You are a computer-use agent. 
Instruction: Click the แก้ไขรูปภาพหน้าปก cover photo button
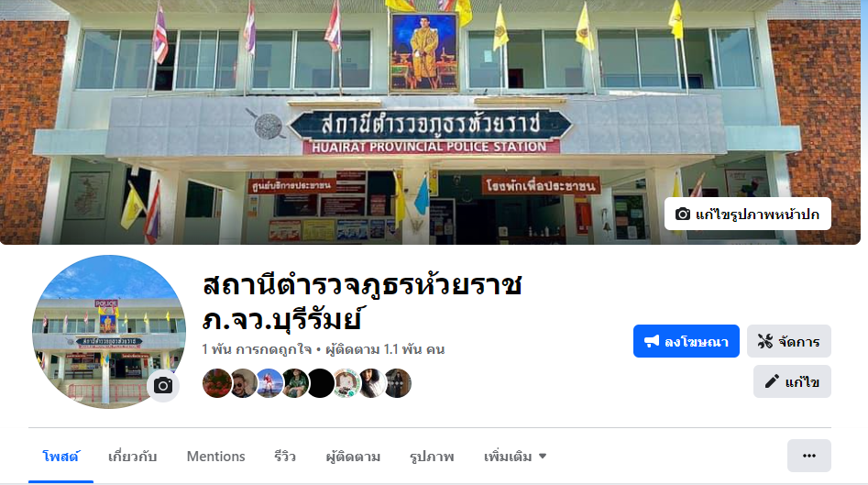(x=747, y=214)
